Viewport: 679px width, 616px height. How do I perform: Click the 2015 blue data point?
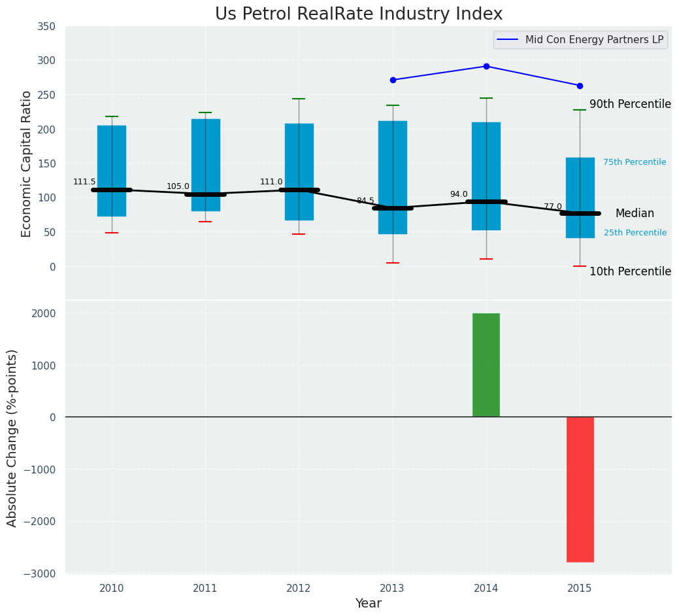click(x=580, y=86)
